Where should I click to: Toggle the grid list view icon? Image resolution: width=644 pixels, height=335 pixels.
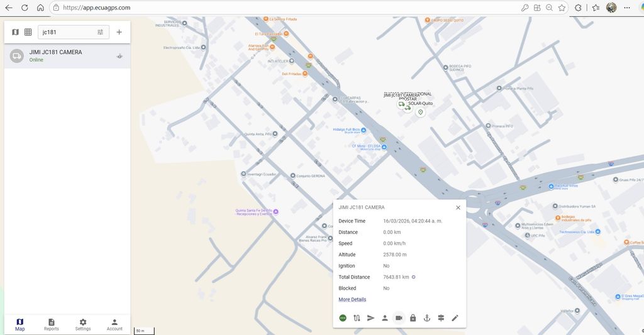[x=28, y=32]
